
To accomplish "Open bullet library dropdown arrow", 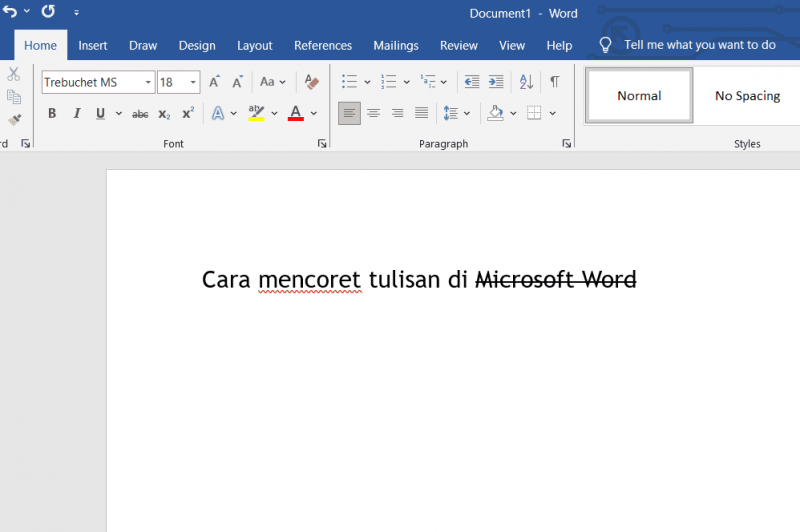I will [367, 82].
